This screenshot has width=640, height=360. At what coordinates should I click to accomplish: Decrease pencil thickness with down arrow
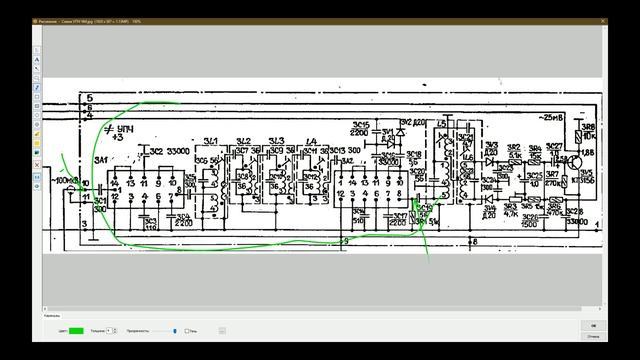click(x=115, y=333)
